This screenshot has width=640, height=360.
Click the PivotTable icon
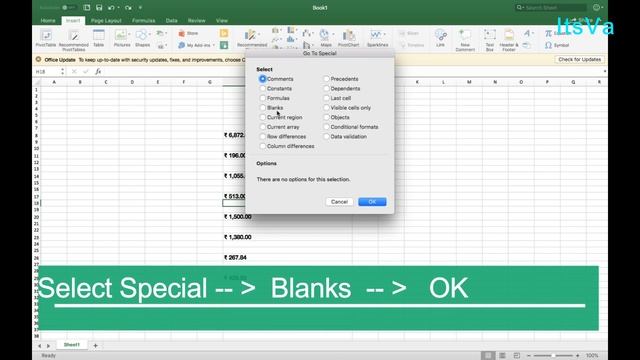tap(46, 36)
